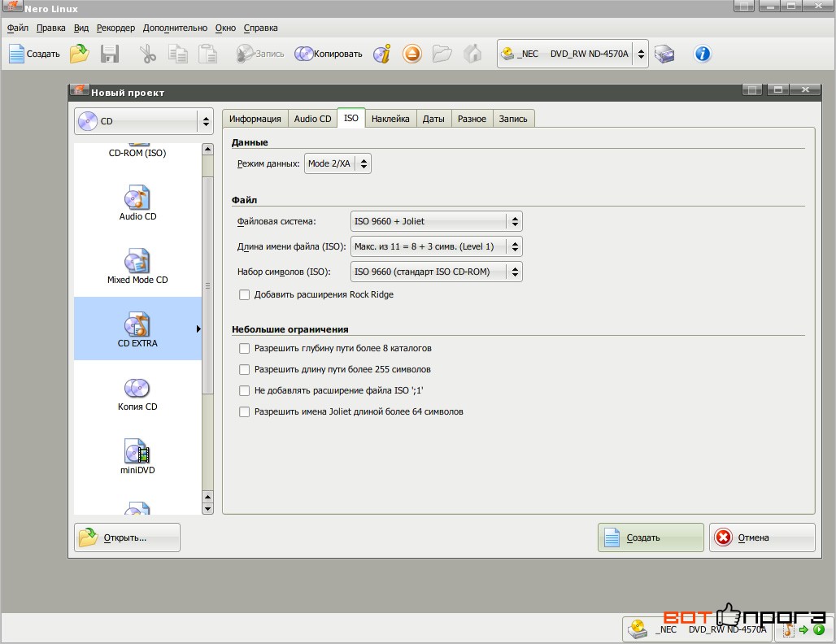Select the ISO tab
This screenshot has height=644, width=836.
coord(351,118)
